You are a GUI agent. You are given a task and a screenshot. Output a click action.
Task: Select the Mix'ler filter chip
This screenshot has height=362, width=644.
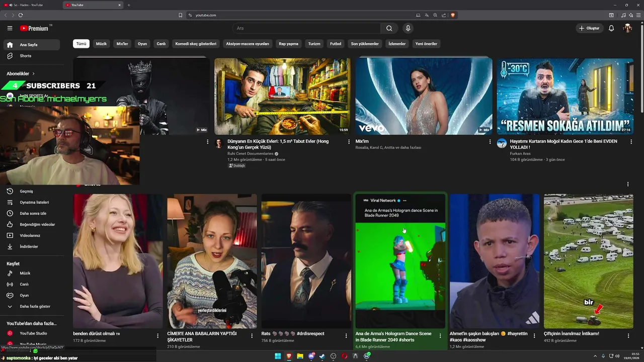tap(122, 44)
